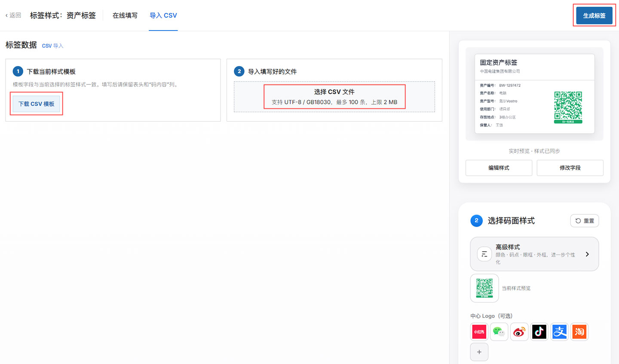
Task: Click current style QR preview thumbnail
Action: (x=484, y=288)
